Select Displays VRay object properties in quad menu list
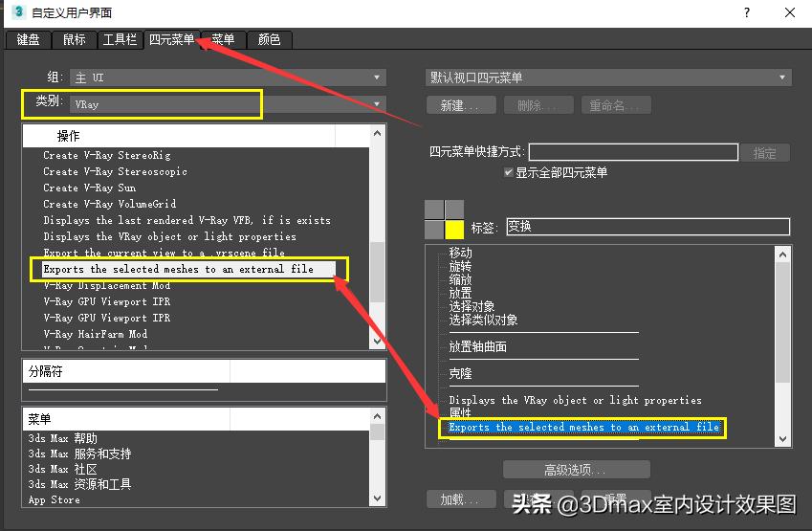Screen dimensions: 812x531 coord(576,400)
